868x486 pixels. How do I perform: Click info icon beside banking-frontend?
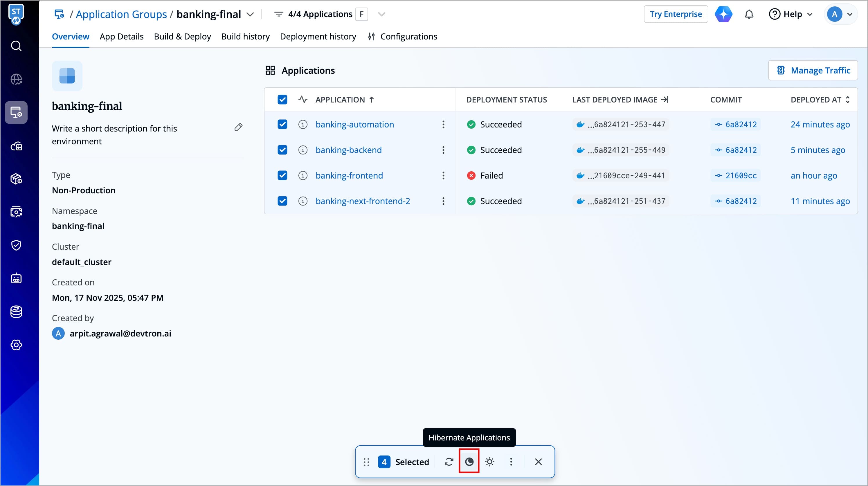point(302,176)
